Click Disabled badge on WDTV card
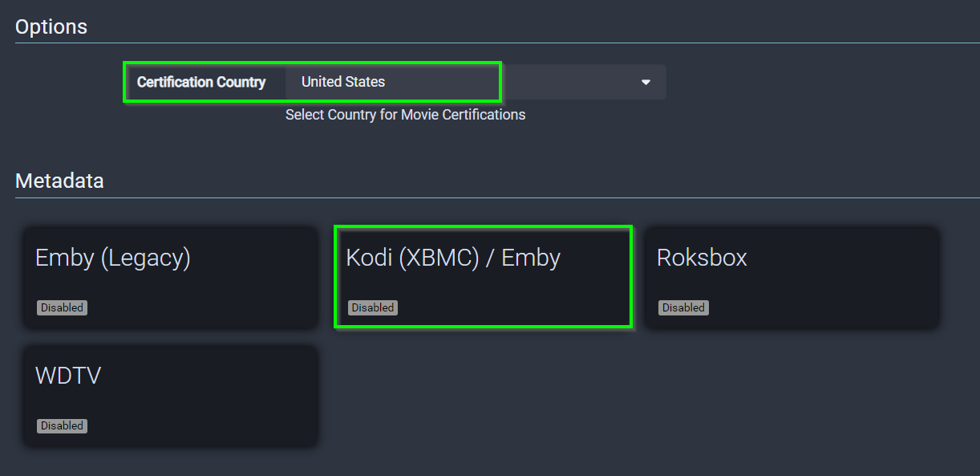The height and width of the screenshot is (476, 980). point(62,425)
